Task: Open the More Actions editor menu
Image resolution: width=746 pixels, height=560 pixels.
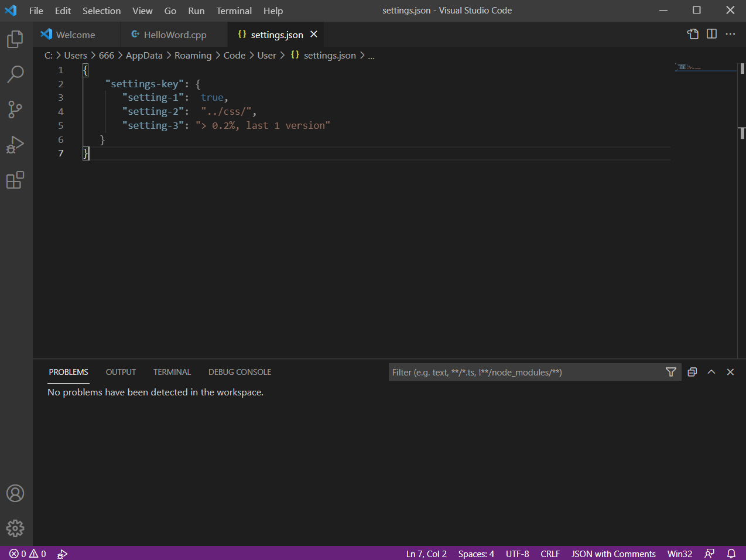Action: point(730,34)
